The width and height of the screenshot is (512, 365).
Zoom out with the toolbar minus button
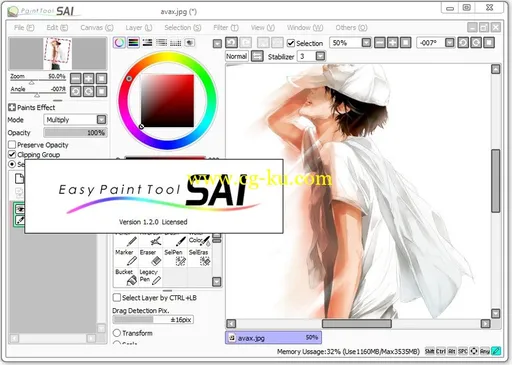click(380, 43)
